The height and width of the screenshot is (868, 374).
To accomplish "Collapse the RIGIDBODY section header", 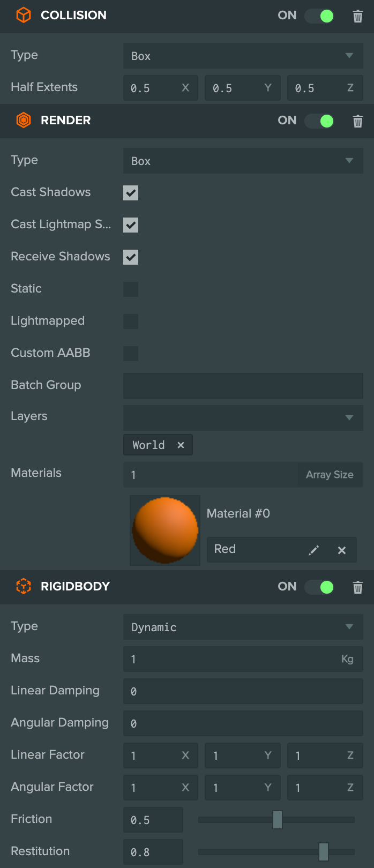I will 187,587.
